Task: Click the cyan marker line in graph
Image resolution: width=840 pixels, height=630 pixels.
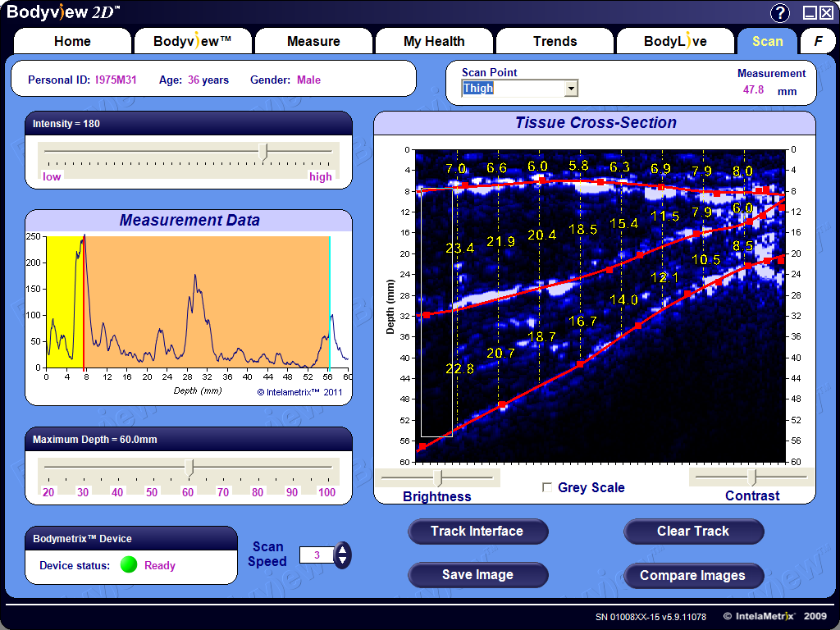Action: pos(330,302)
